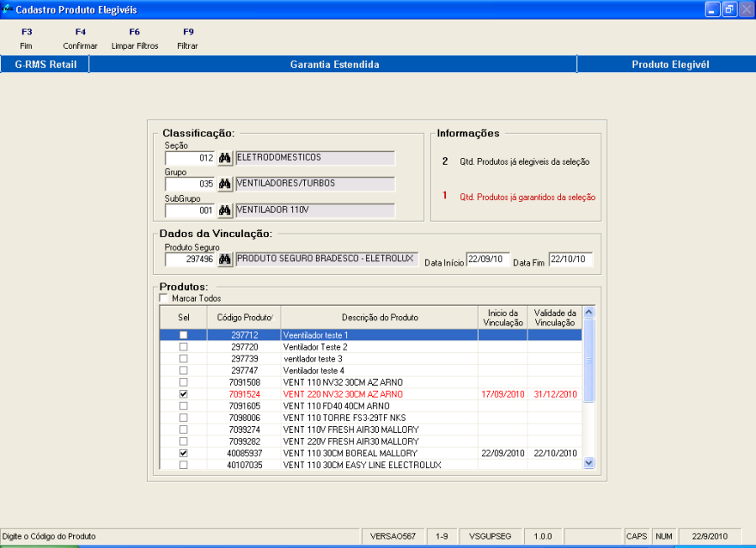
Task: Click the SubGrupo code field 001
Action: point(190,210)
